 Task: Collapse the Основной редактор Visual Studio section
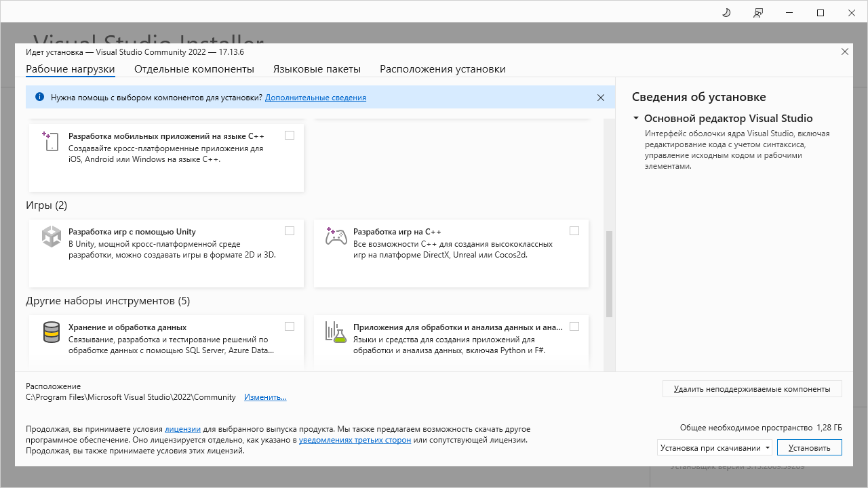pyautogui.click(x=636, y=118)
